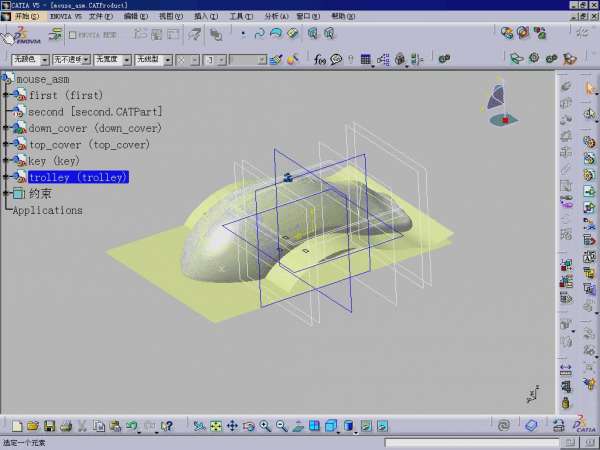Expand the 约束 constraints node
The image size is (600, 450).
coord(6,193)
